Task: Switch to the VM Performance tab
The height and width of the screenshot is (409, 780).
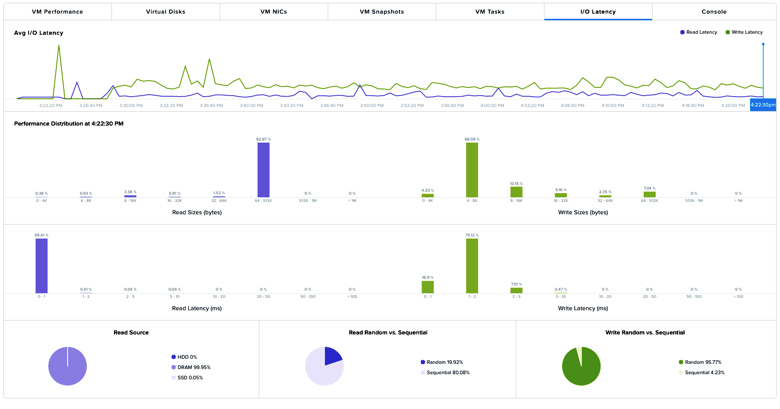Action: coord(57,12)
